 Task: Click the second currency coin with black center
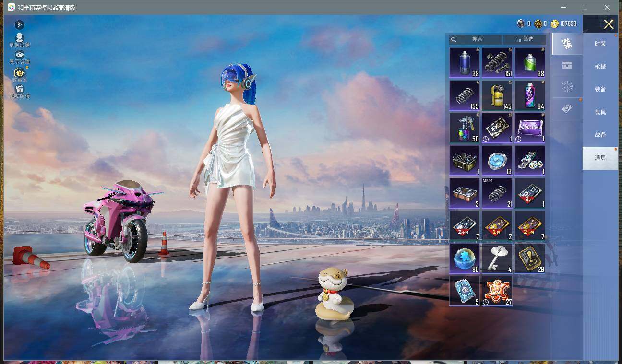[x=538, y=24]
